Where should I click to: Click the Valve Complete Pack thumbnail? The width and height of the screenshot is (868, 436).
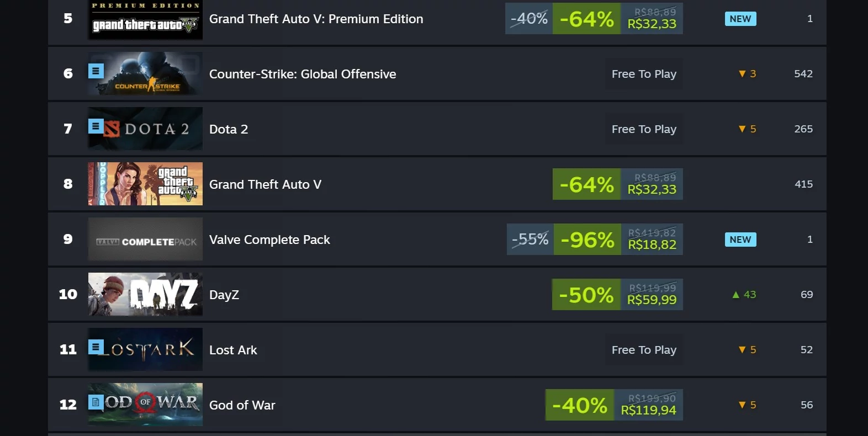[x=145, y=239]
